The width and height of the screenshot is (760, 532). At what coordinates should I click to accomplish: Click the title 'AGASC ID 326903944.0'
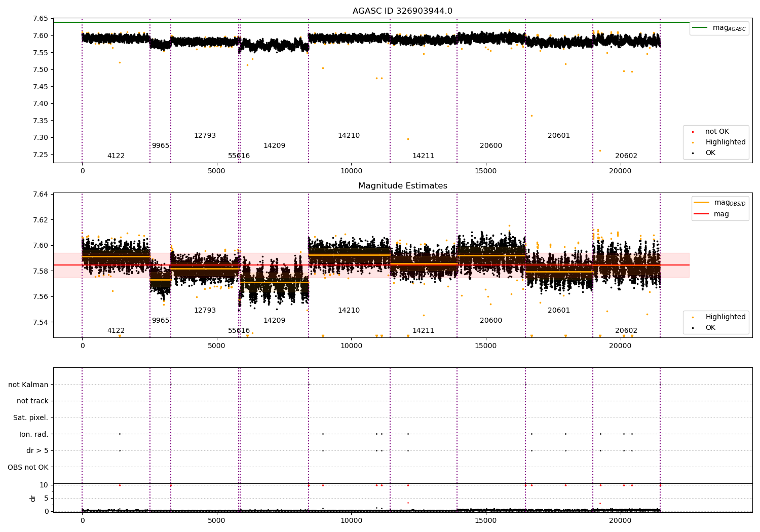click(x=402, y=11)
